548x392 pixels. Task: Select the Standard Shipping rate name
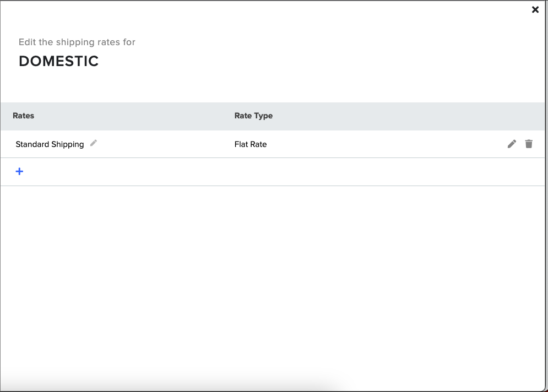pos(50,144)
